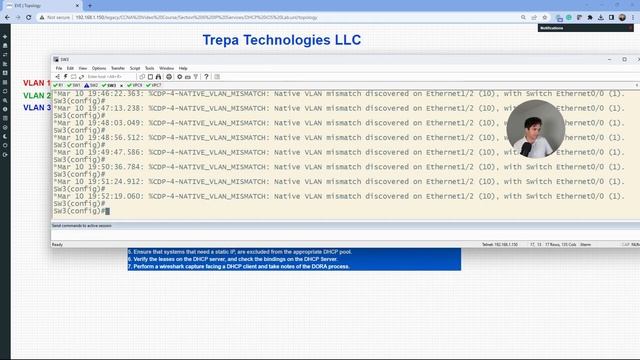Click the VLAN 2 green label
Viewport: 640px width, 360px height.
37,96
